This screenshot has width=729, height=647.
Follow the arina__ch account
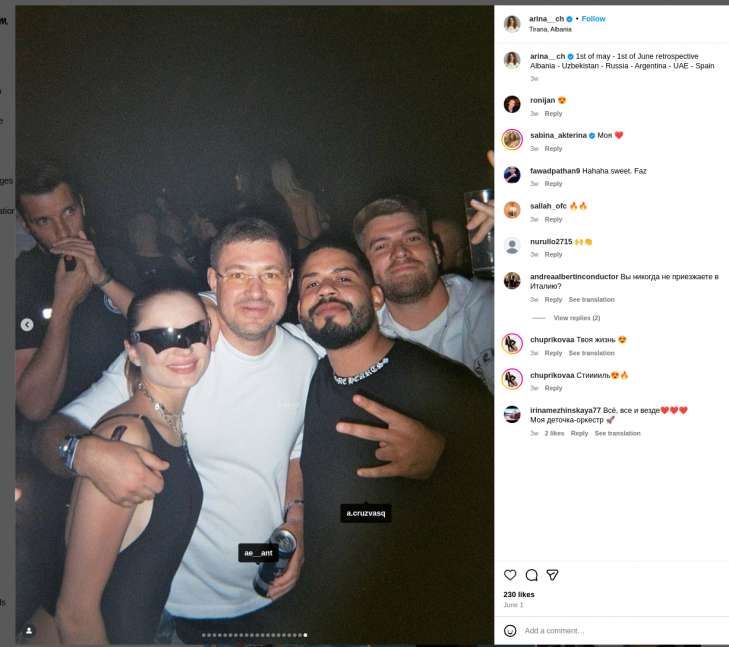click(x=593, y=19)
